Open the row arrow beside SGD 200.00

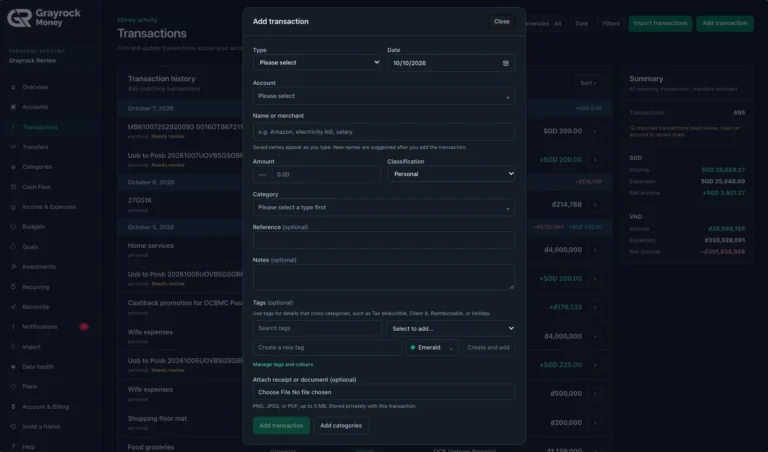[x=595, y=131]
